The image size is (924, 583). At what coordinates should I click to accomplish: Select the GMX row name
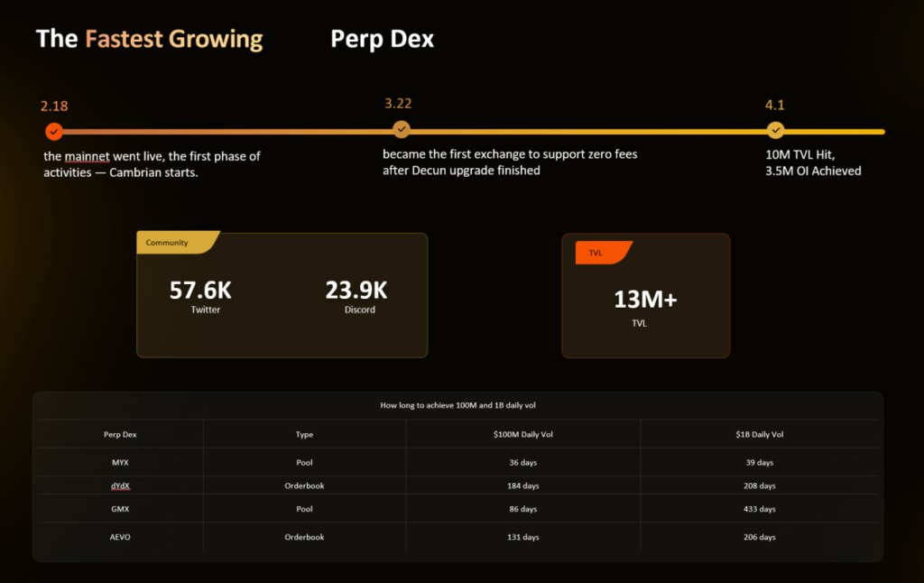121,509
